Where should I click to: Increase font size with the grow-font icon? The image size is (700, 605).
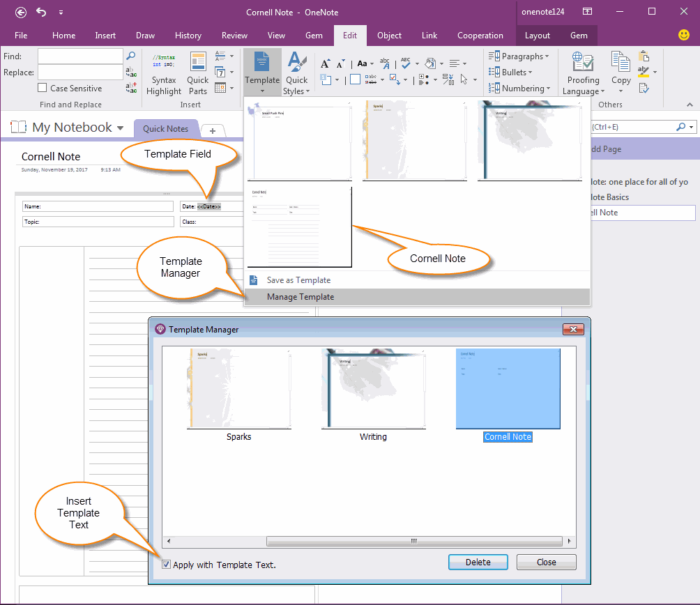click(x=326, y=64)
